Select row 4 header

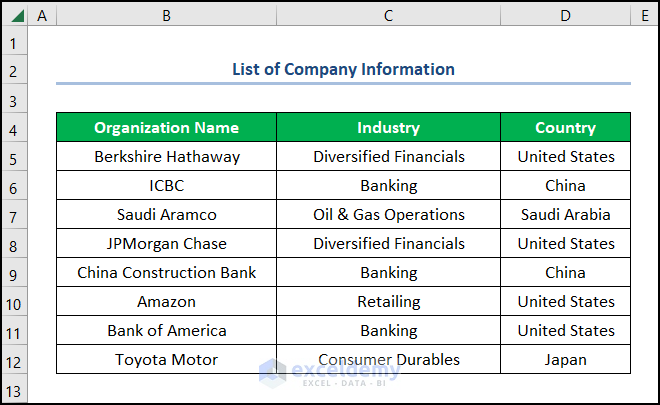(x=14, y=128)
